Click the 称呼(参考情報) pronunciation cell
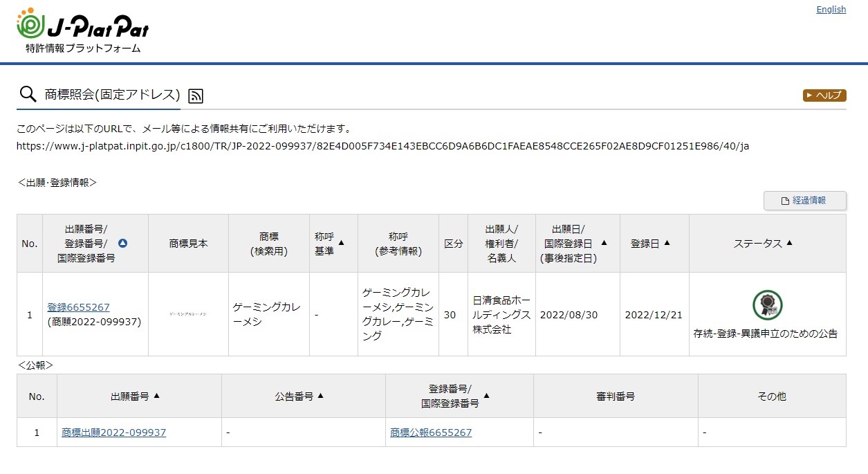Viewport: 868px width, 474px height. click(x=398, y=315)
